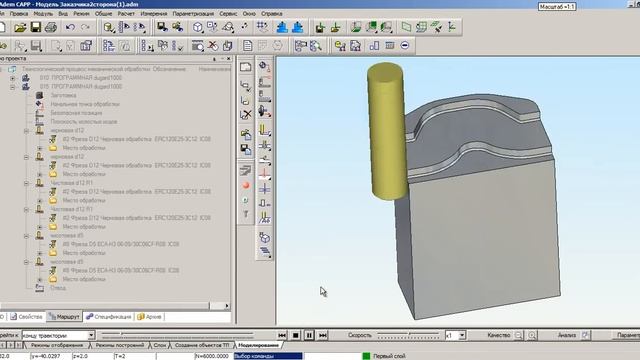Skip simulation to the end
Image resolution: width=640 pixels, height=360 pixels.
pos(322,336)
